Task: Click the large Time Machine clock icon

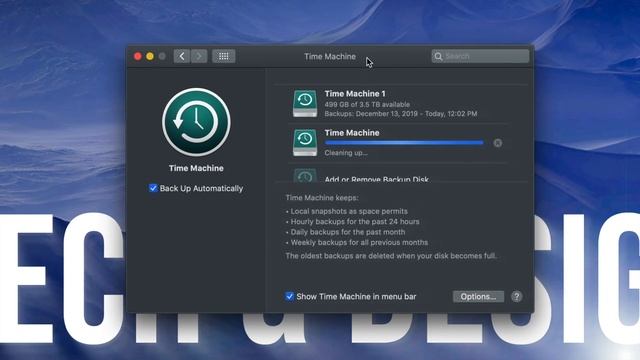Action: point(196,122)
